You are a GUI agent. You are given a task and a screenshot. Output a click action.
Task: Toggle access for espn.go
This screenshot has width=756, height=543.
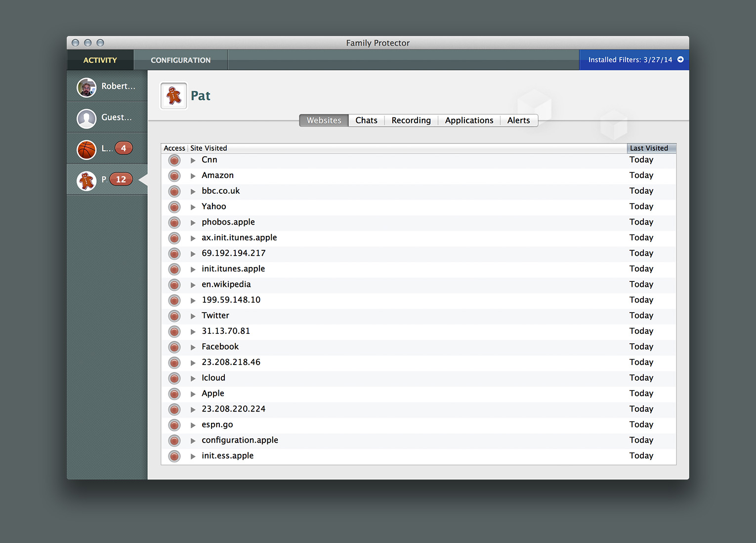(174, 425)
